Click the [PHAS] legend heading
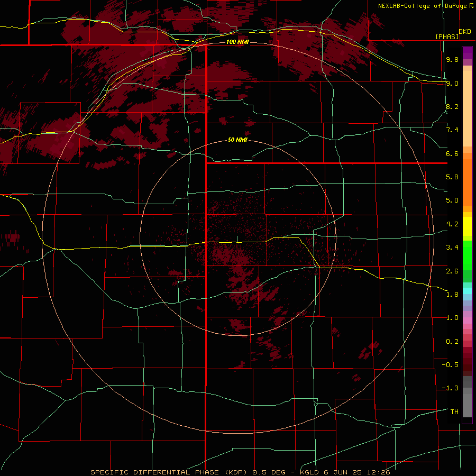Image resolution: width=476 pixels, height=476 pixels. (x=447, y=36)
